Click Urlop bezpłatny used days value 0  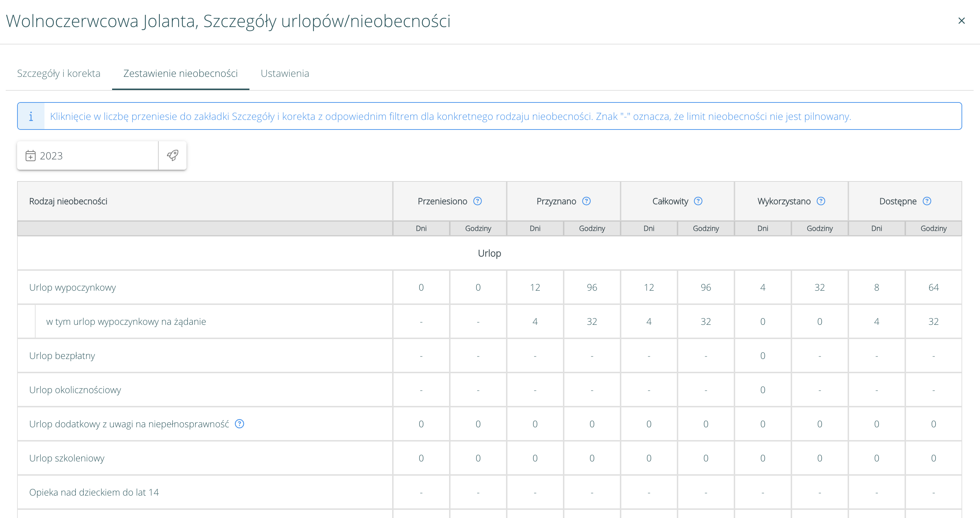[x=762, y=356]
